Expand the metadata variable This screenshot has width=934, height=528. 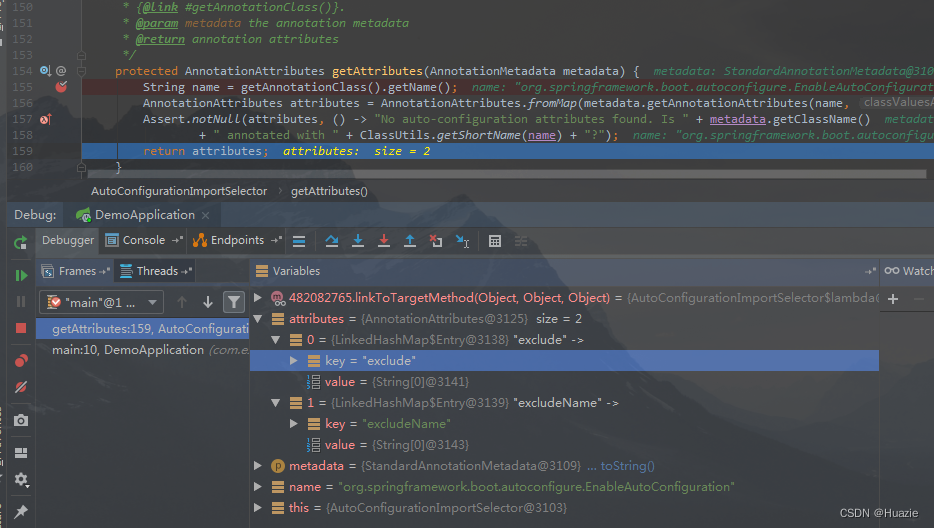point(257,465)
